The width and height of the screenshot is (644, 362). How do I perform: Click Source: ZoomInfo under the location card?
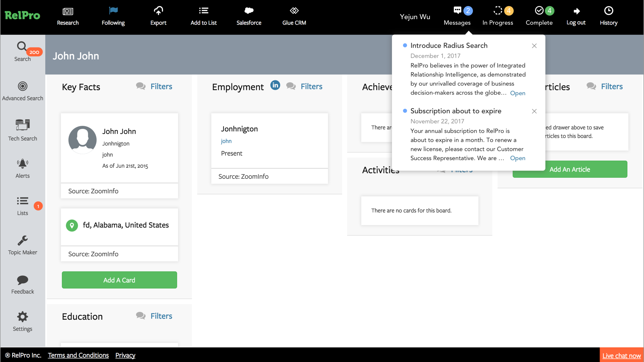[93, 254]
